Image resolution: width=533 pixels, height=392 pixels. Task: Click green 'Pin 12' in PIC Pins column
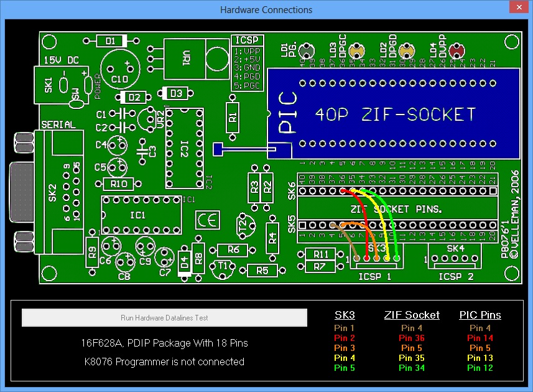480,368
